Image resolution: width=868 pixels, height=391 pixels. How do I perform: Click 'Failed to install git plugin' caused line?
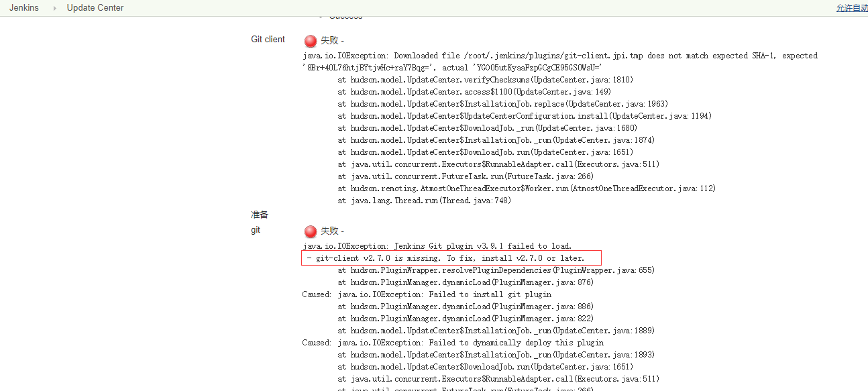pos(427,294)
